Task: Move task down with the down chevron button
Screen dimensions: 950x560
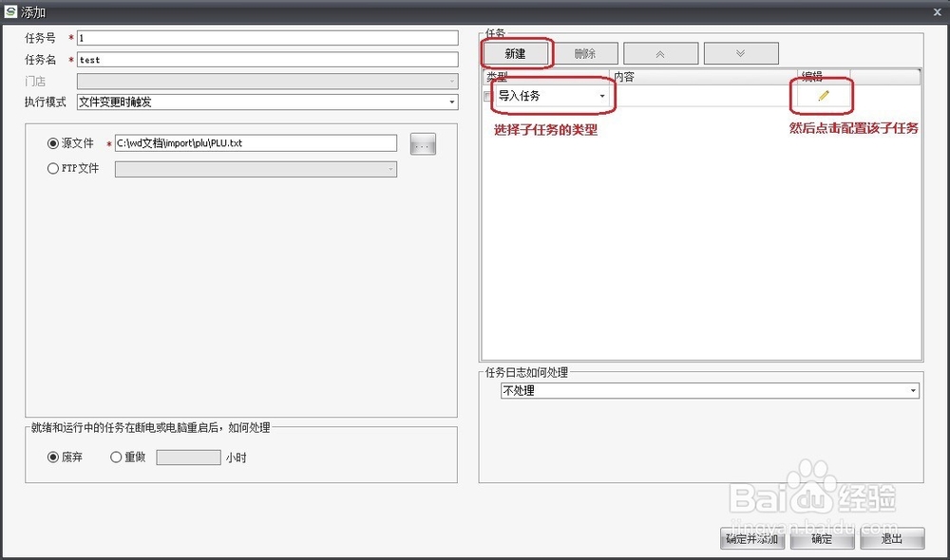Action: 740,54
